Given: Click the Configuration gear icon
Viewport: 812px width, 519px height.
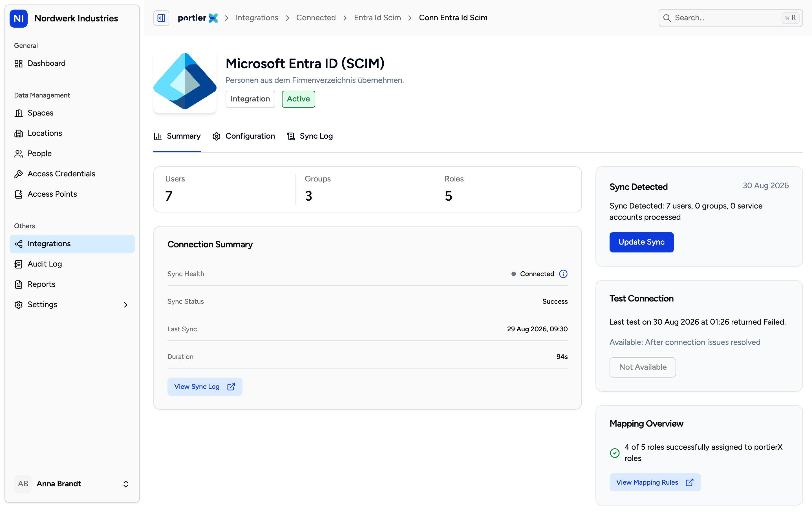Looking at the screenshot, I should (217, 136).
